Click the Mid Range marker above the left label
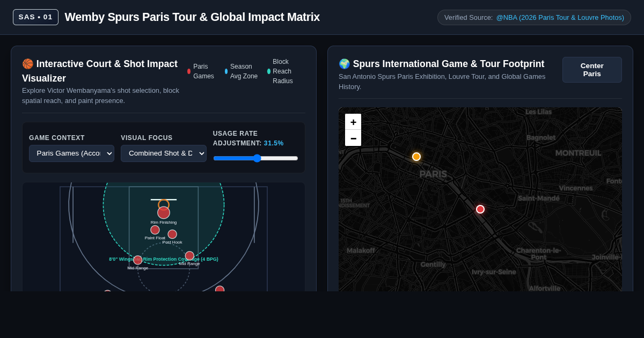 (x=138, y=260)
